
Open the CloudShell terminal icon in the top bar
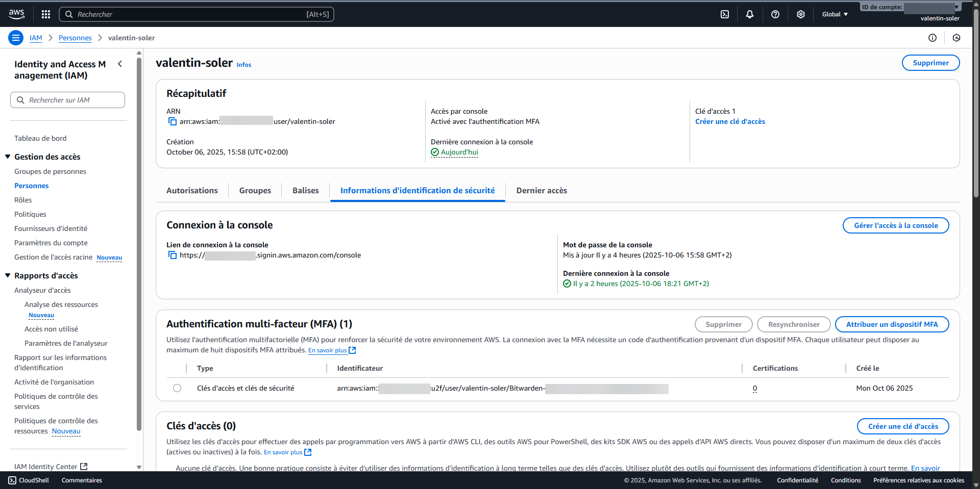(724, 14)
